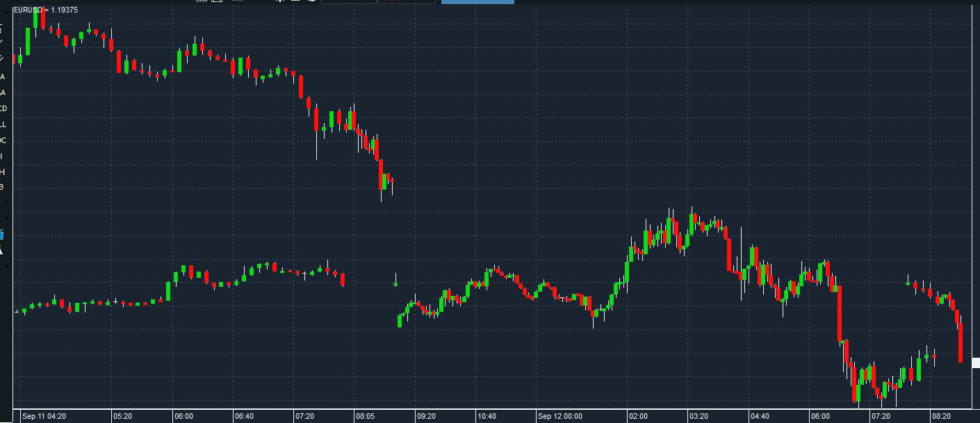980x423 pixels.
Task: Click the 08:20 time axis label
Action: [941, 416]
